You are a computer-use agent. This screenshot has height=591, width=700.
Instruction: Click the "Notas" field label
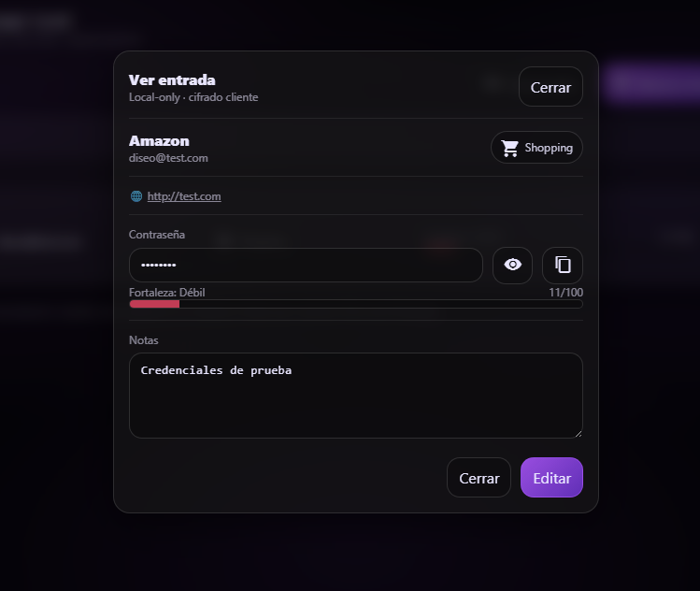tap(144, 339)
